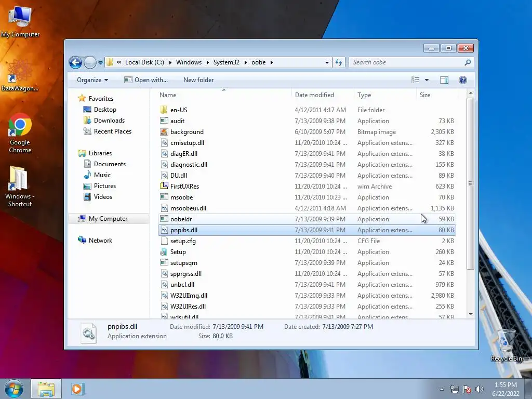
Task: Launch Windows Media Player from taskbar
Action: coord(77,389)
